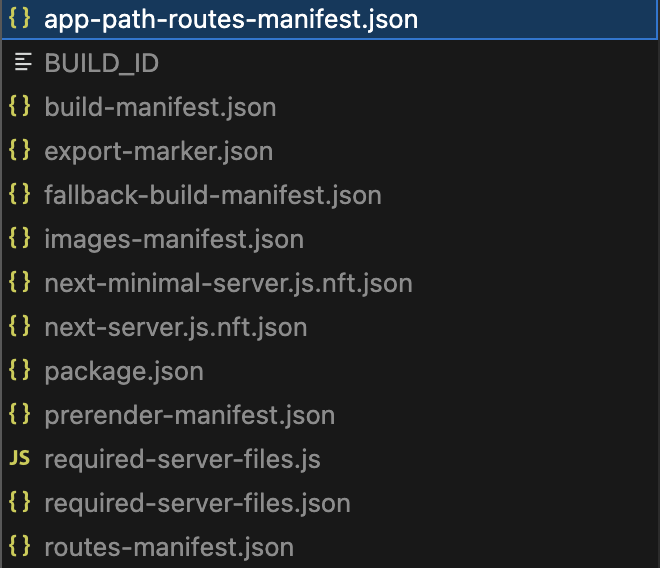
Task: Click JSON icon beside routes-manifest.json
Action: (x=19, y=547)
